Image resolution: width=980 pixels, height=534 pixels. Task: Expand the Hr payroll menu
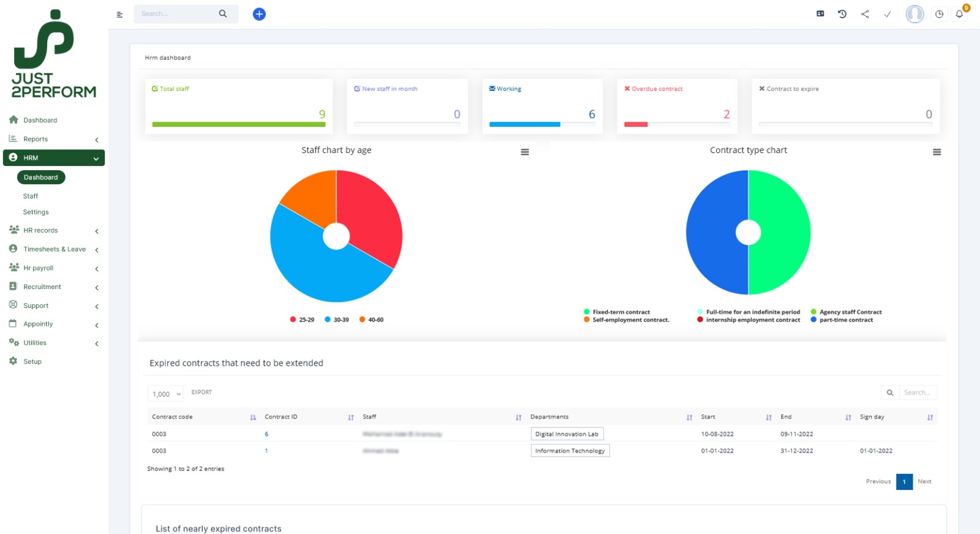[x=54, y=268]
